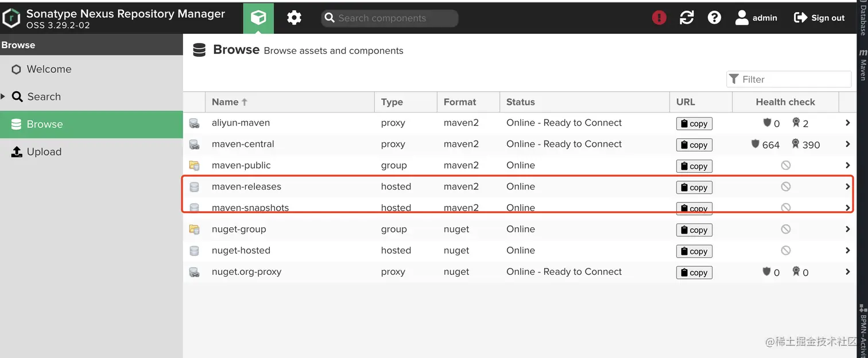Sign out of Nexus
The image size is (868, 358).
point(819,18)
